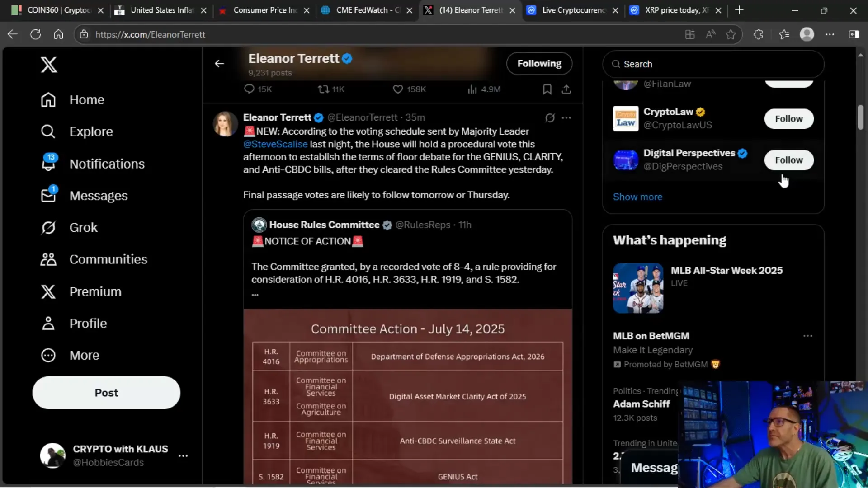Click the address bar URL x.com/EleanorTerrett

click(x=150, y=34)
